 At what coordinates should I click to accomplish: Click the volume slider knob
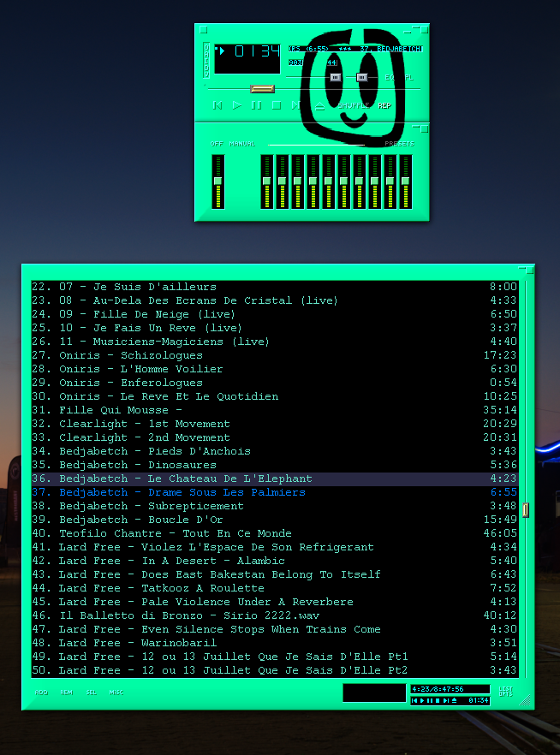click(x=336, y=77)
